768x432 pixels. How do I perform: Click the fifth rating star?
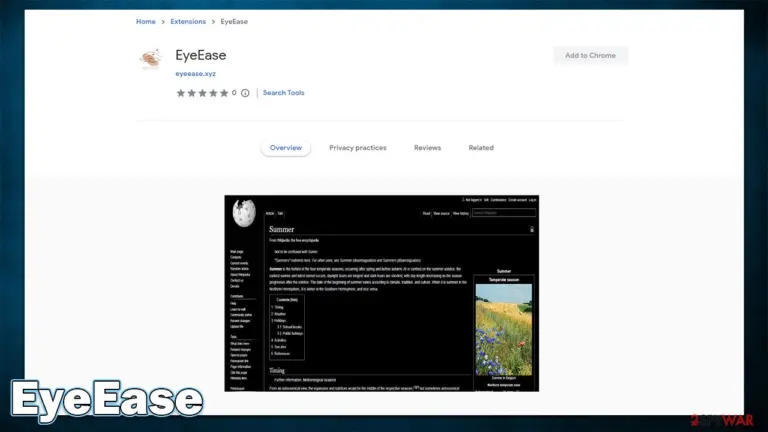point(224,93)
